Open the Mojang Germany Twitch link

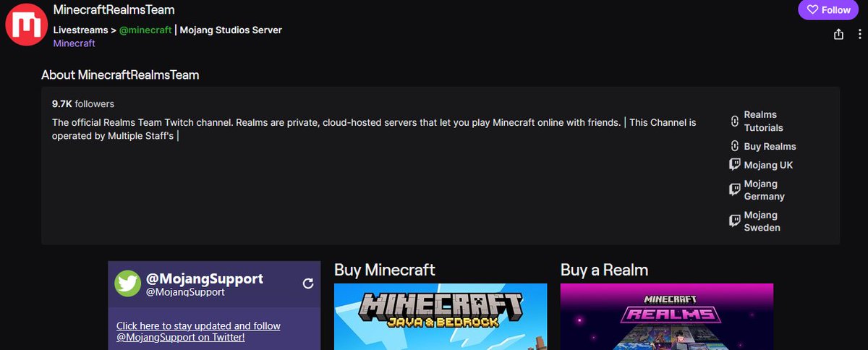tap(764, 190)
